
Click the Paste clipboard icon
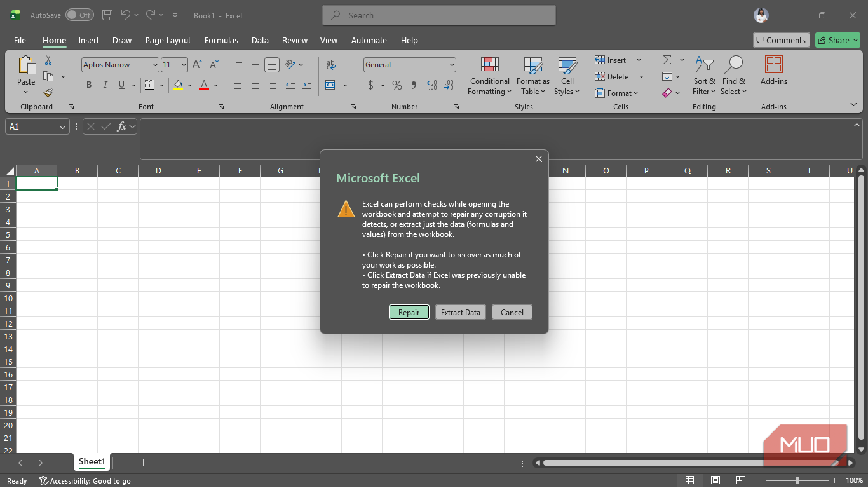point(27,65)
